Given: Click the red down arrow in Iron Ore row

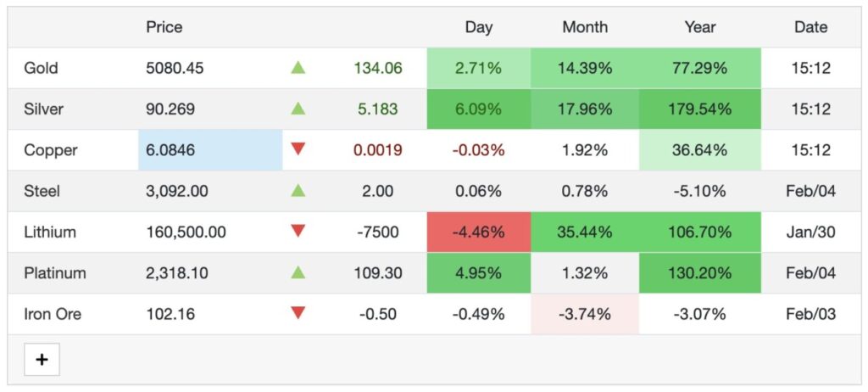Looking at the screenshot, I should 298,313.
